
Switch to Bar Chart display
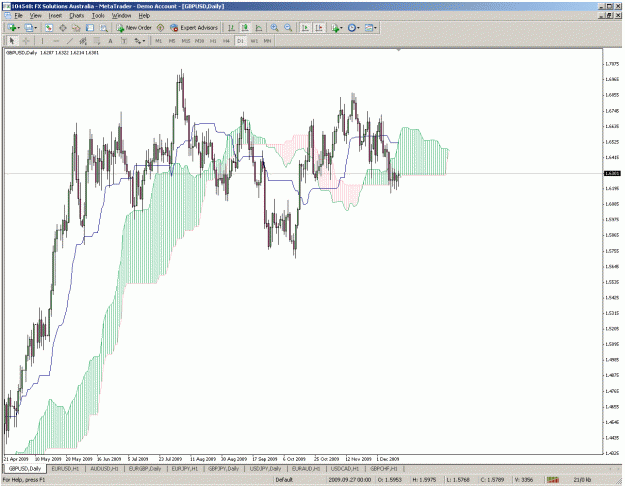[231, 28]
